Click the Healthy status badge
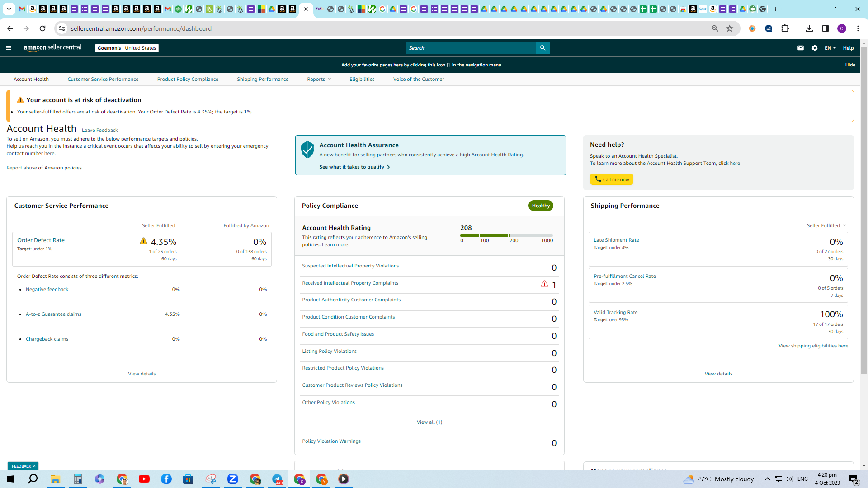 coord(541,206)
